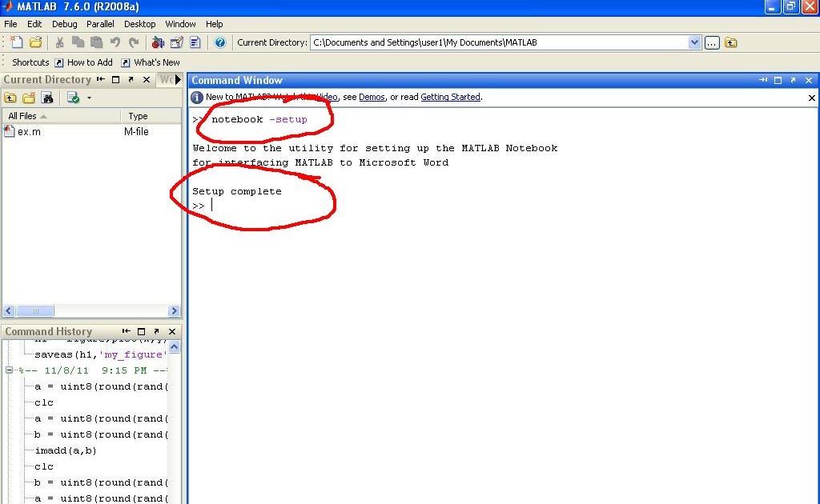Open the Demos link
Screen dimensions: 820x504
coord(372,97)
